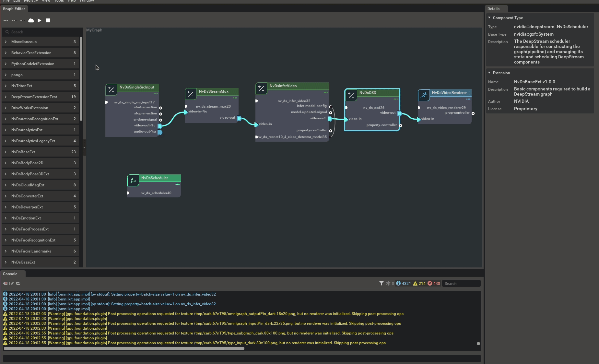Clear the console output icon
599x364 pixels.
point(5,284)
